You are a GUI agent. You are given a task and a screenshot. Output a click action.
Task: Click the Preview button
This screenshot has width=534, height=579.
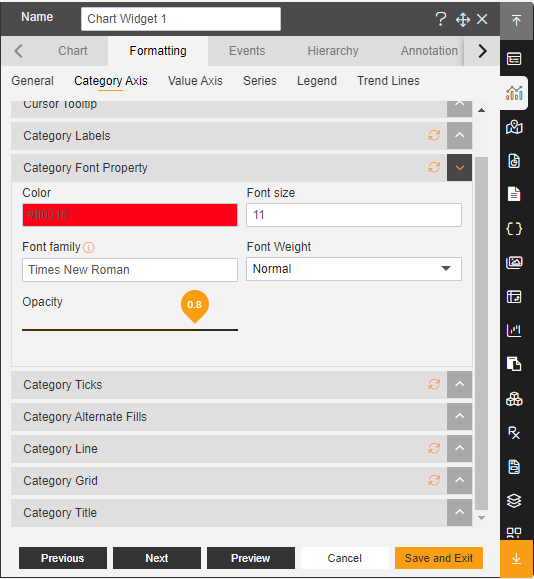(251, 558)
